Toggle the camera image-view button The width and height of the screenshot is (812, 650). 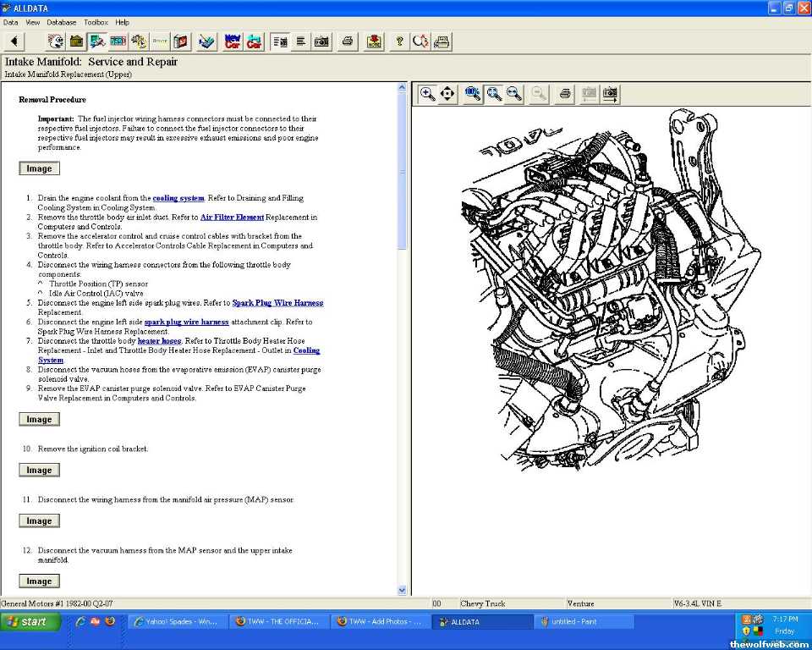tap(321, 41)
